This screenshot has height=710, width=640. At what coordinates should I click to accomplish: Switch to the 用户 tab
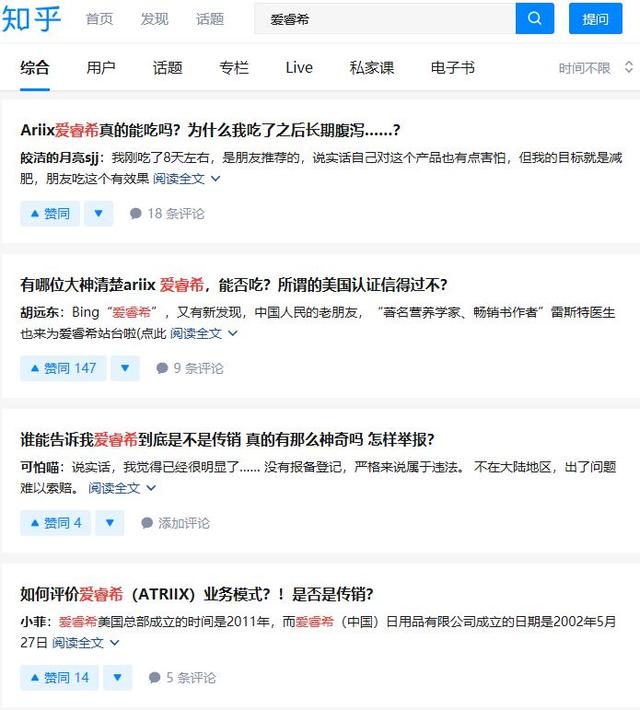click(101, 68)
